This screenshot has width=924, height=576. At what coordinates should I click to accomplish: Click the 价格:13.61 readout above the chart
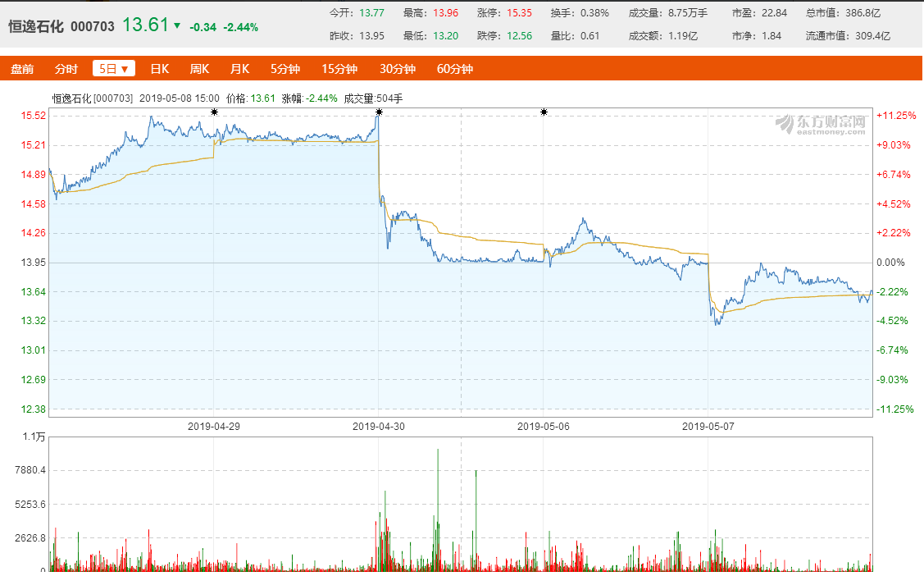(250, 98)
